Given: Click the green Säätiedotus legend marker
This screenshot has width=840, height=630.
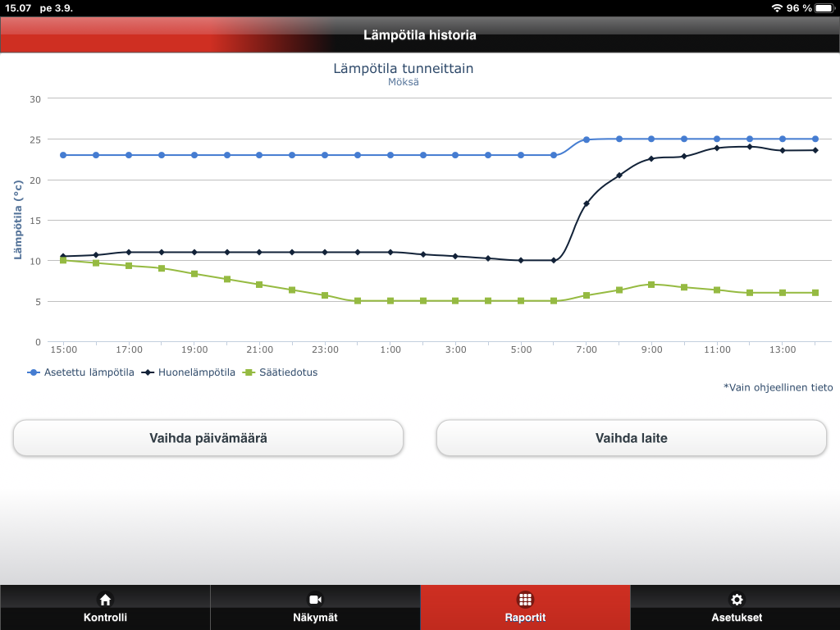Looking at the screenshot, I should coord(249,372).
